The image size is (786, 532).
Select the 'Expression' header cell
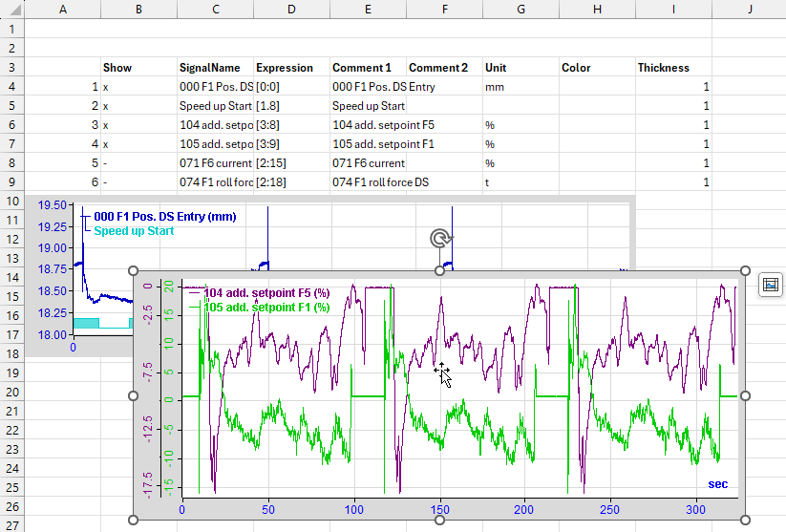pos(291,68)
